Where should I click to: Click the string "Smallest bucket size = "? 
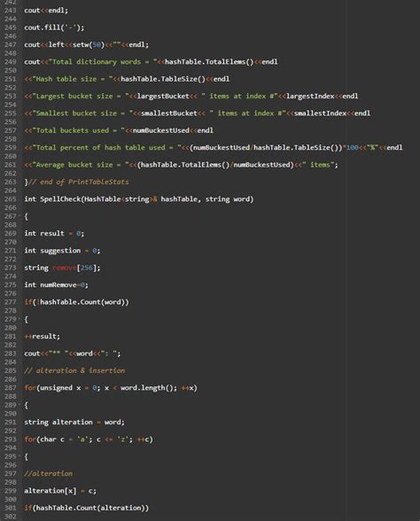[82, 113]
